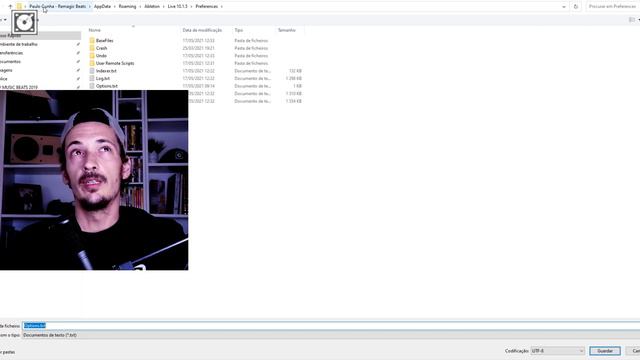
Task: Click the folder icon in the address bar
Action: pyautogui.click(x=19, y=7)
